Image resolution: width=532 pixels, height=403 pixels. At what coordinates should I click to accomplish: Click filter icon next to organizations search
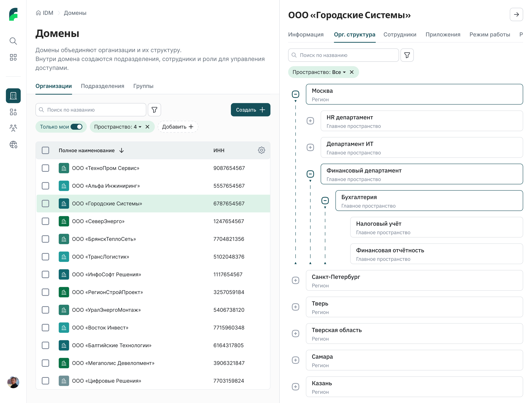[154, 110]
